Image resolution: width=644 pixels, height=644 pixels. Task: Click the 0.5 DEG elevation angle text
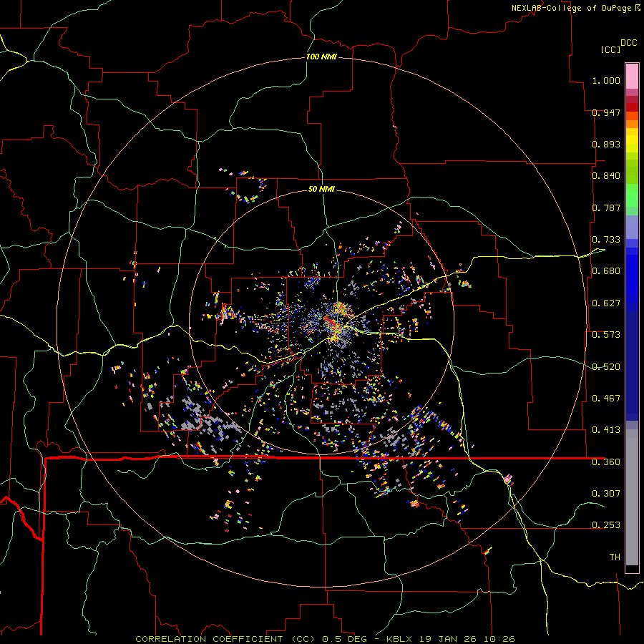click(x=345, y=639)
